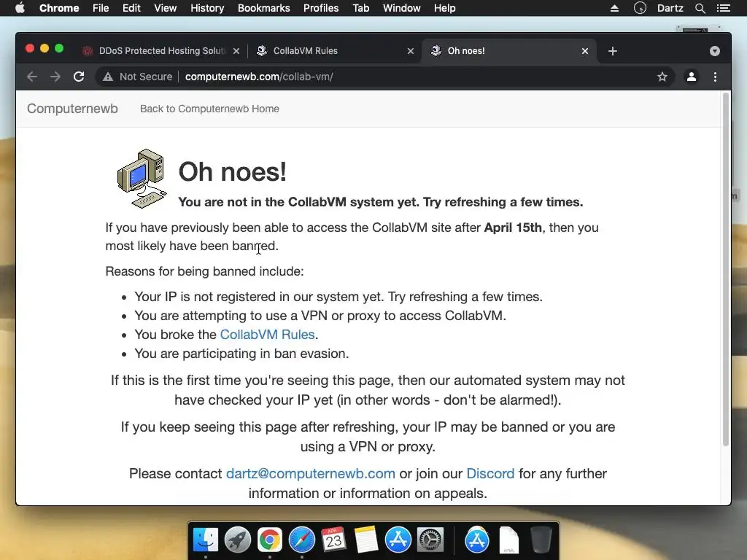Open the Help menu
The image size is (747, 560).
click(x=444, y=8)
